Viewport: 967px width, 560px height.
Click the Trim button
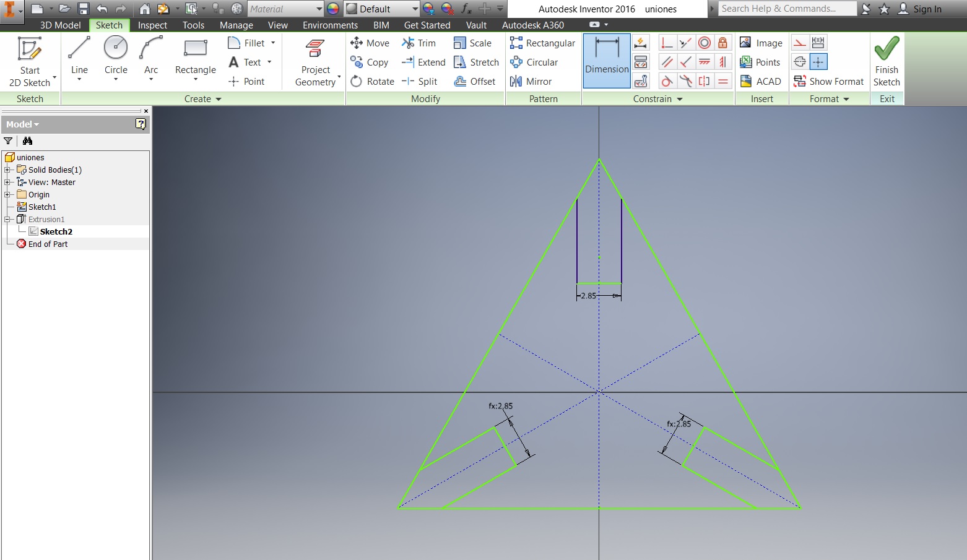click(419, 43)
